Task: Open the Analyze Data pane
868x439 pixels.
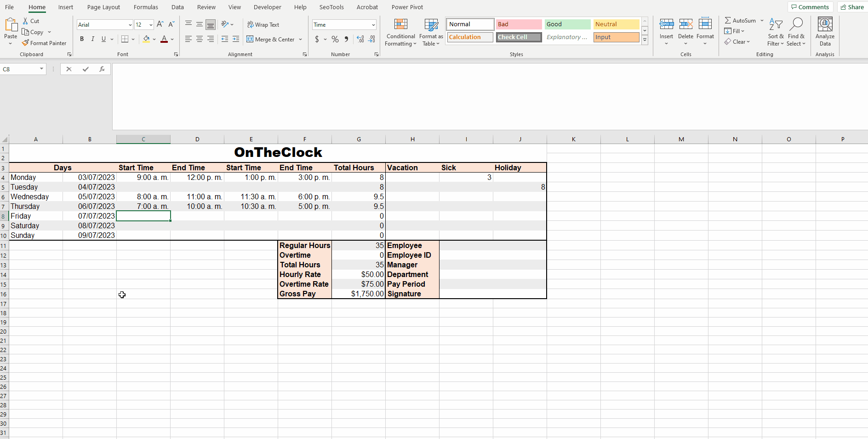Action: 825,31
